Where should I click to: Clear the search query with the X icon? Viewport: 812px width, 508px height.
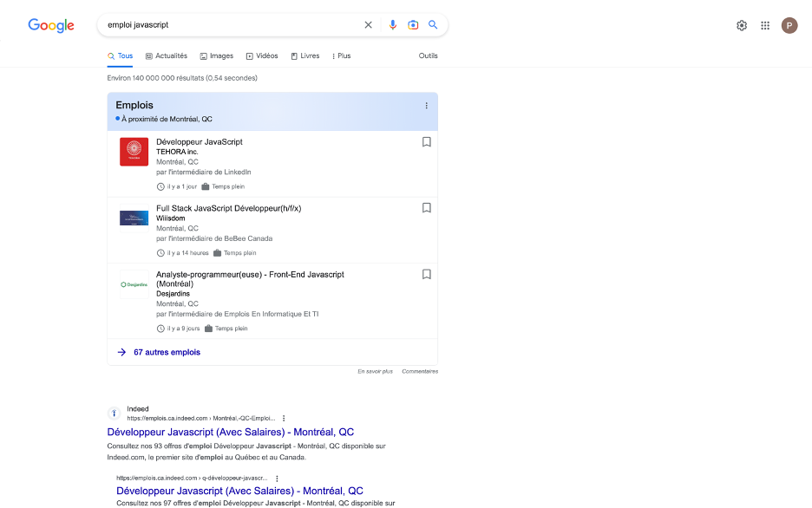click(368, 24)
